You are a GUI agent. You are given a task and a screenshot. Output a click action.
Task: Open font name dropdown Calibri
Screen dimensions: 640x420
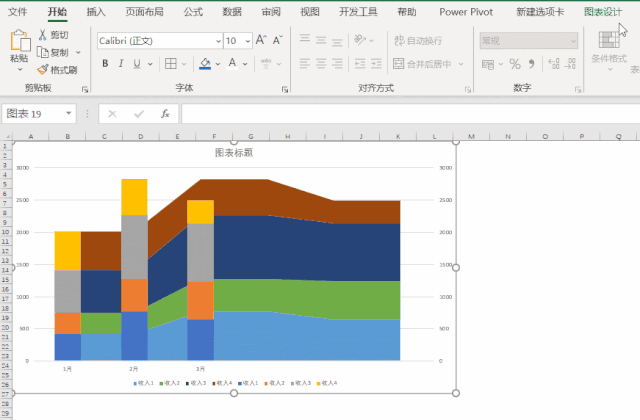(x=218, y=41)
